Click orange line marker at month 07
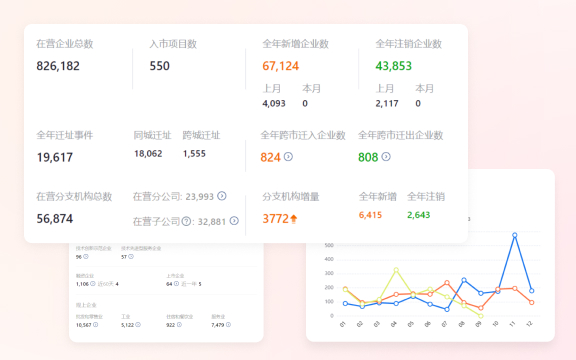 click(x=447, y=283)
